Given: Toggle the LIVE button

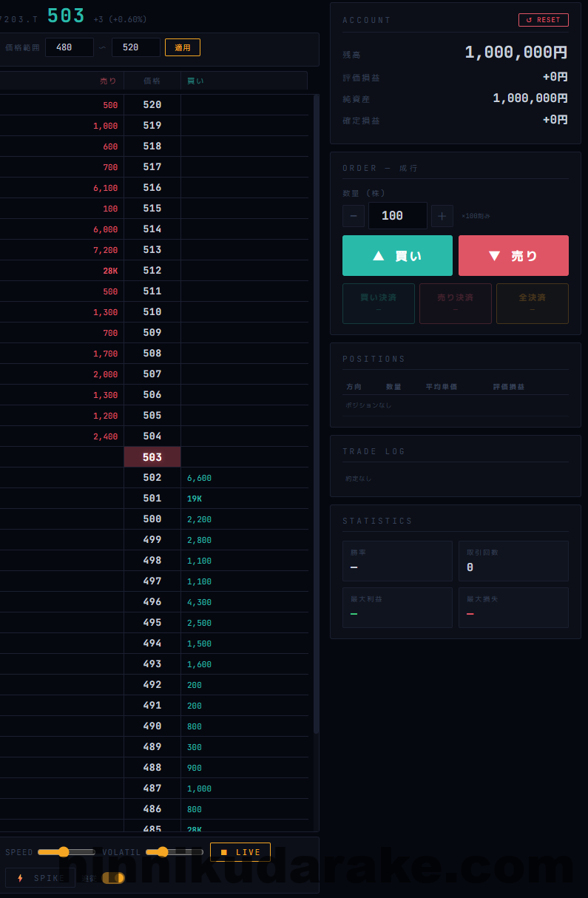Looking at the screenshot, I should pos(240,852).
